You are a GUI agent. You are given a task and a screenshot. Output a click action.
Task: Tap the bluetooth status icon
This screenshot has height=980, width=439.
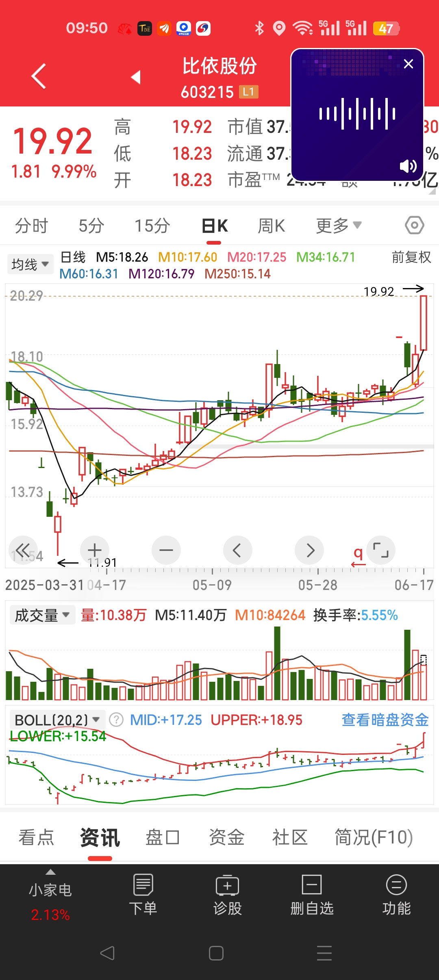pos(259,28)
